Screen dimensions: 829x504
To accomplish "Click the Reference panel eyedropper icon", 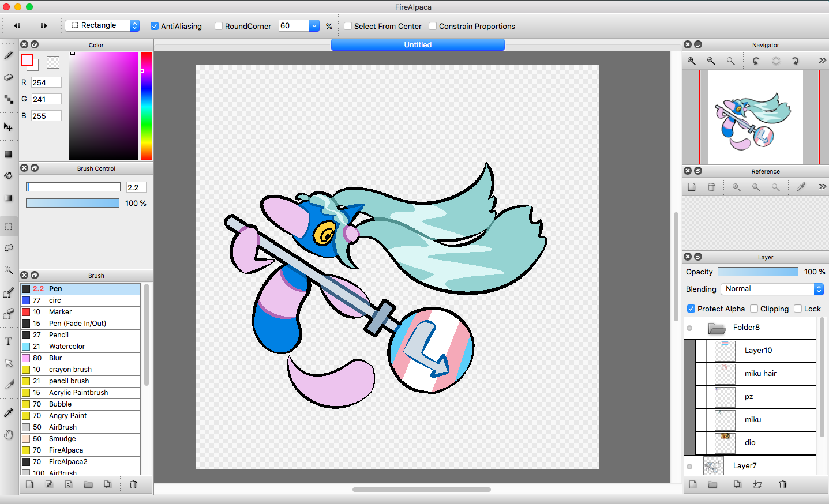I will (x=801, y=187).
